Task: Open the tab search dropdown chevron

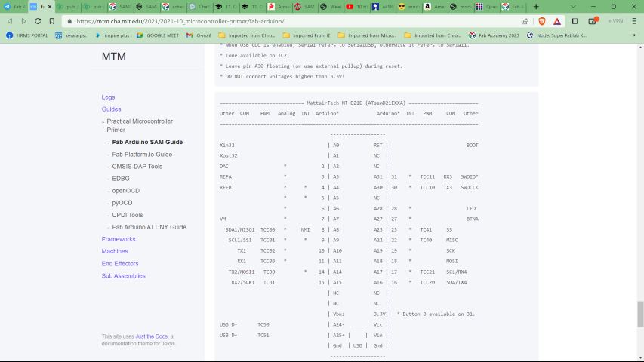Action: [x=573, y=7]
